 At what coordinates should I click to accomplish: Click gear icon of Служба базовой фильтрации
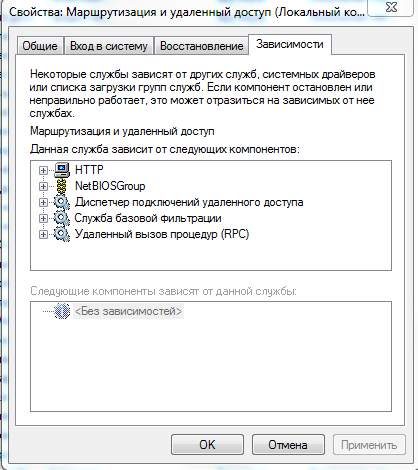pos(62,218)
